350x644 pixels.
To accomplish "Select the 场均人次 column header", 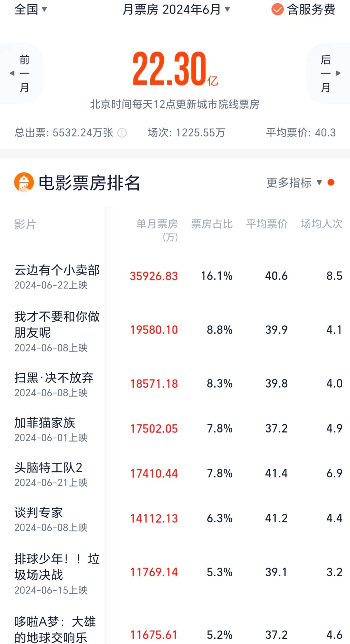I will [x=321, y=224].
